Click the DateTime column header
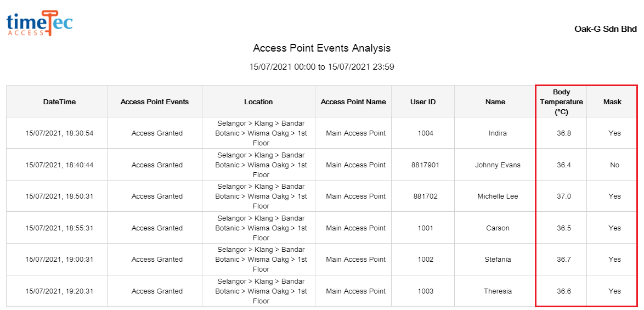Viewport: 644px width, 310px height. click(x=57, y=102)
